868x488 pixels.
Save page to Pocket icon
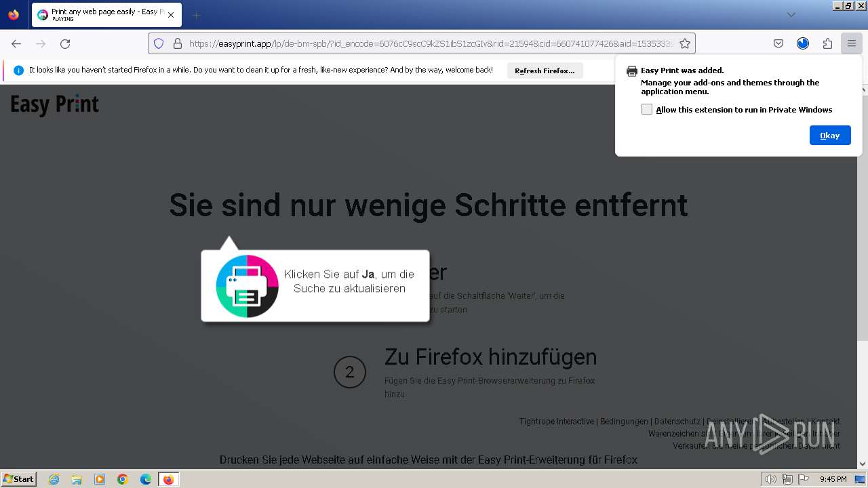[x=778, y=43]
